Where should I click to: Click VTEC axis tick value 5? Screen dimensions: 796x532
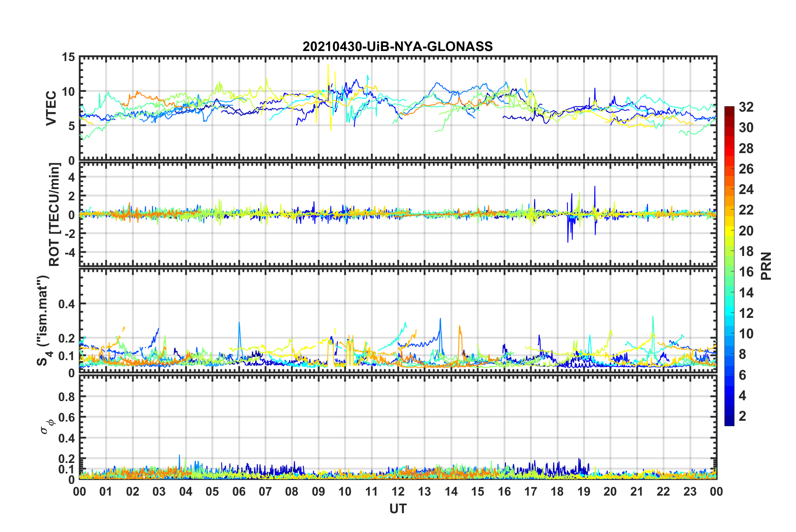72,126
